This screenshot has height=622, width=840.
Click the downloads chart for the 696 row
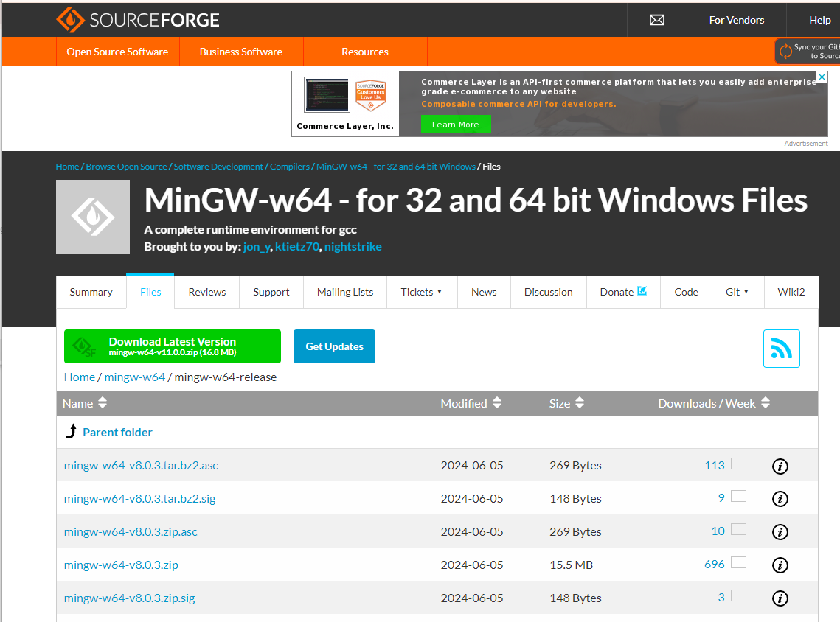click(738, 562)
